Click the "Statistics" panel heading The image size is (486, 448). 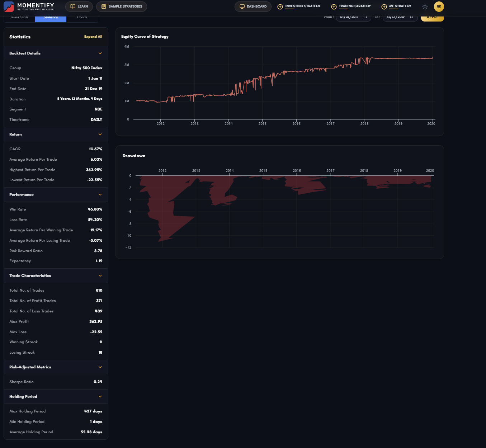(20, 37)
